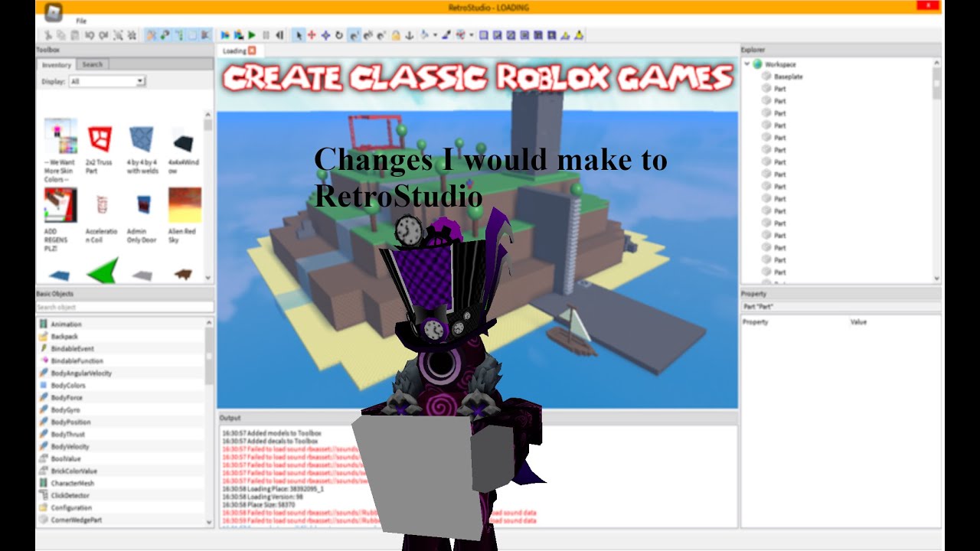Select the red cross Move tool
Viewport: 980px width, 551px height.
click(x=312, y=35)
